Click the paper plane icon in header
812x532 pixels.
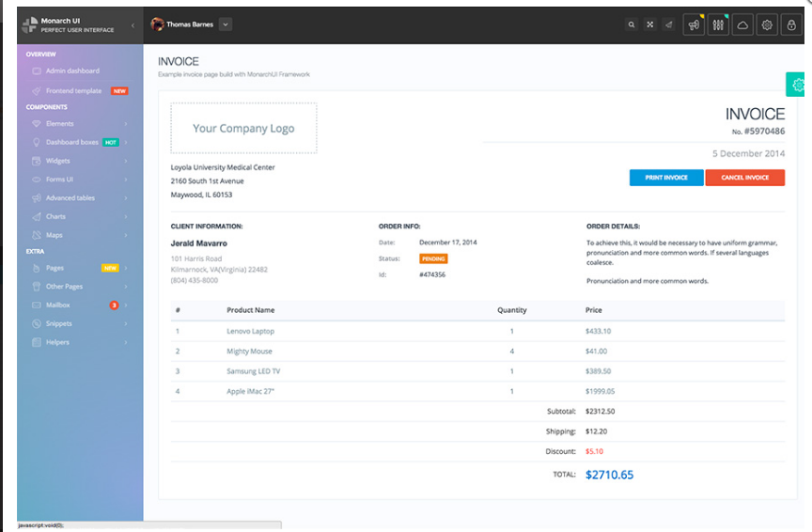coord(668,25)
